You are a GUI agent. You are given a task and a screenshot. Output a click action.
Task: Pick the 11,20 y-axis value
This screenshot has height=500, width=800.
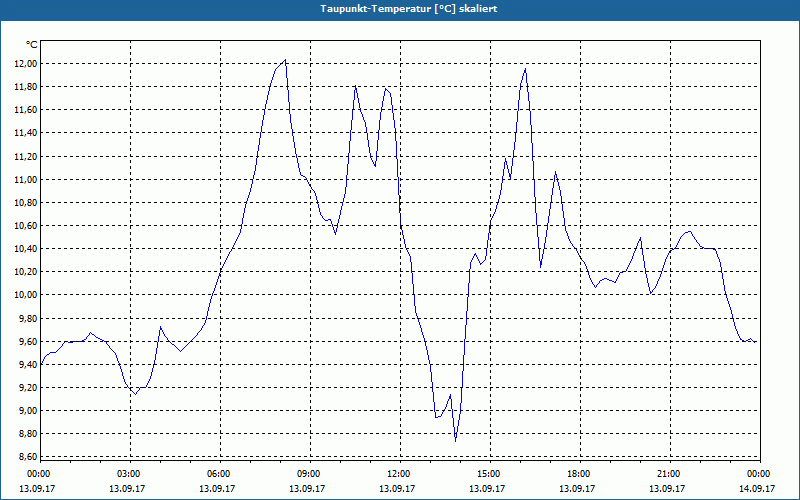(26, 156)
